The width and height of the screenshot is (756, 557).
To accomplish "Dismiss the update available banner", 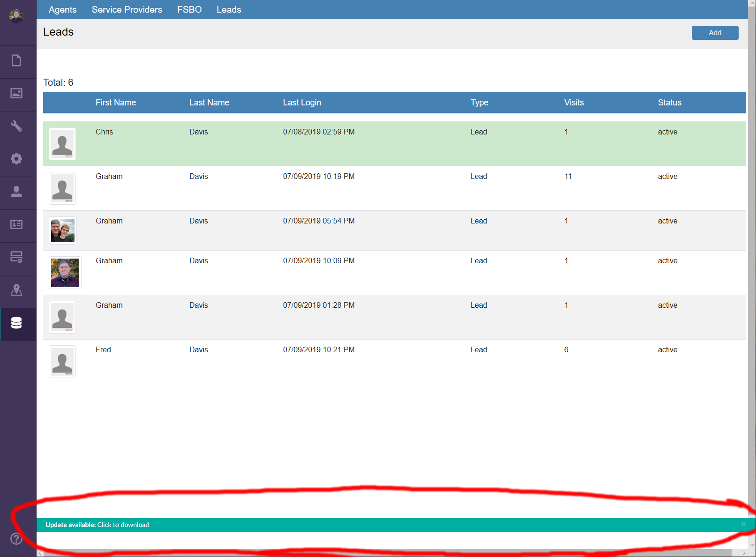I will coord(743,524).
